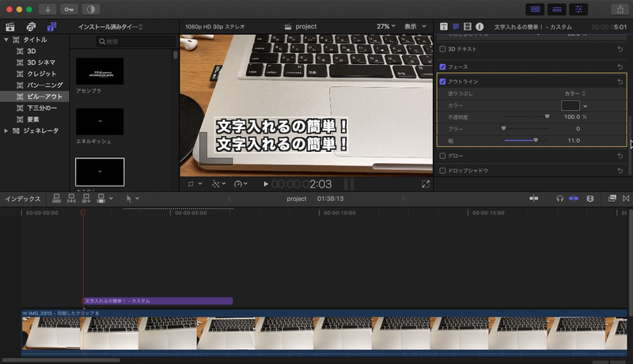The image size is (633, 364).
Task: Open the effects browser button
Action: click(x=612, y=199)
